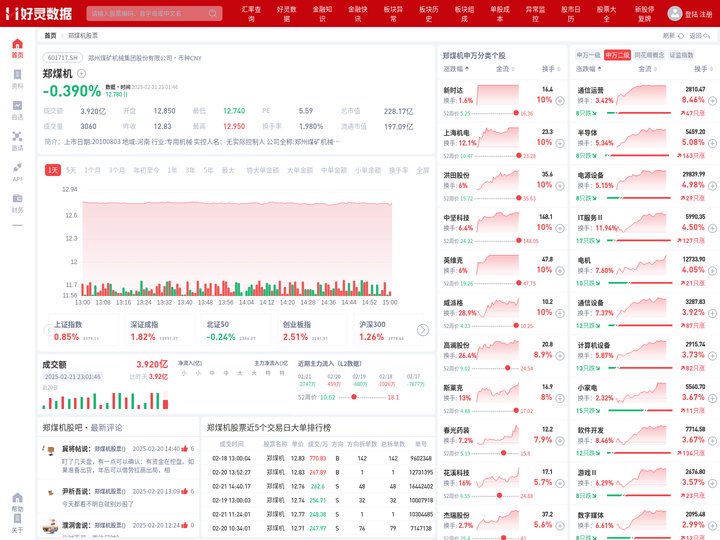Add IT服务 II sector with plus icon

[712, 228]
